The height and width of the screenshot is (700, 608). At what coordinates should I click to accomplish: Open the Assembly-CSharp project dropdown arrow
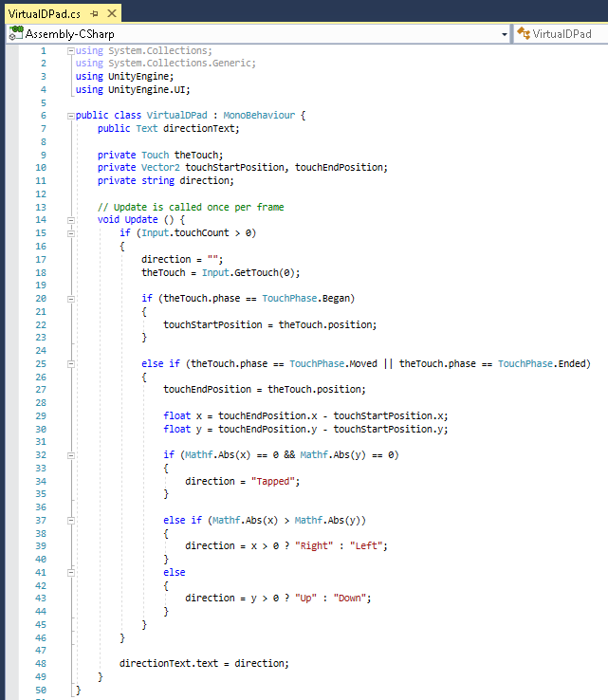[505, 33]
